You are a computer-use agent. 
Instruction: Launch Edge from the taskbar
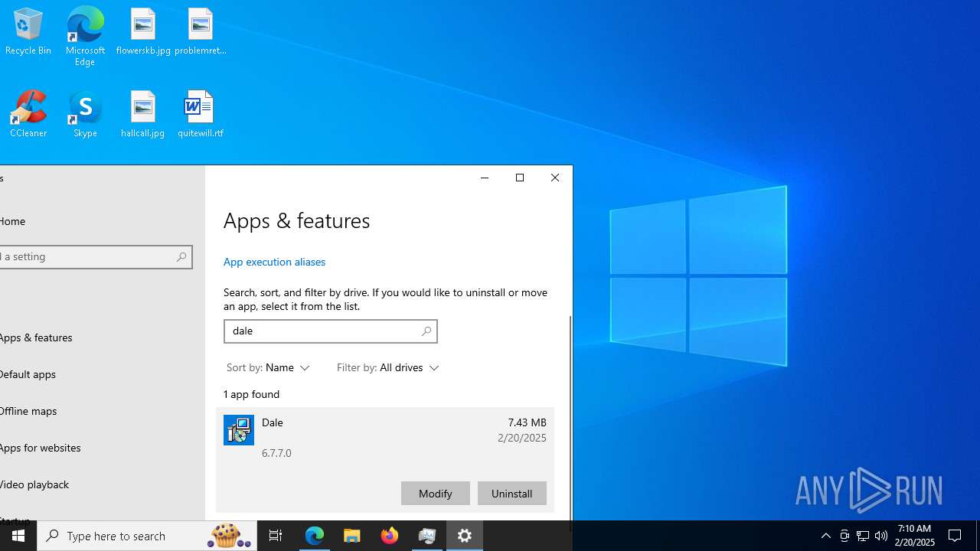tap(315, 536)
